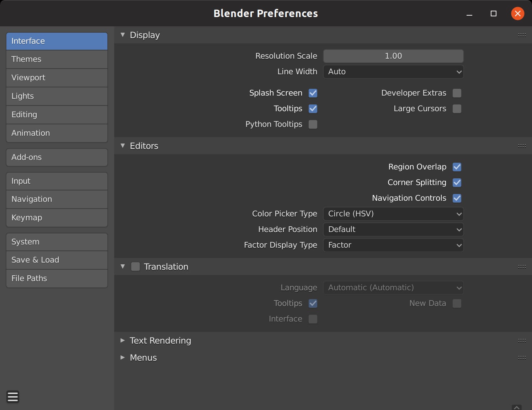Screen dimensions: 532x410
Task: Maximize the Blender Preferences window
Action: point(494,14)
